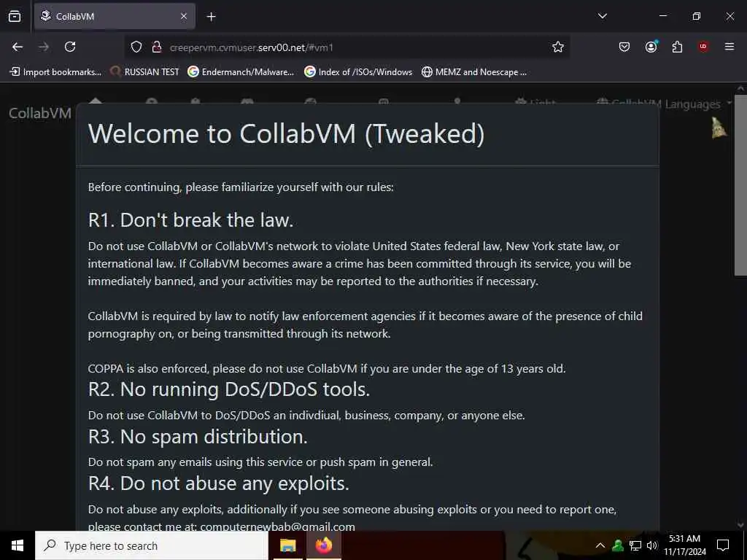Click the R4. Do not abuse any exploits. heading

point(219,483)
